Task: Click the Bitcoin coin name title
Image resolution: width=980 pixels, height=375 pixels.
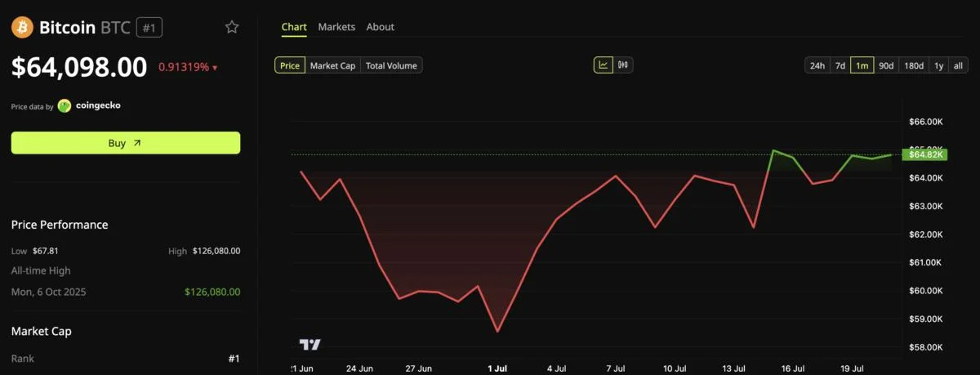Action: click(x=67, y=28)
